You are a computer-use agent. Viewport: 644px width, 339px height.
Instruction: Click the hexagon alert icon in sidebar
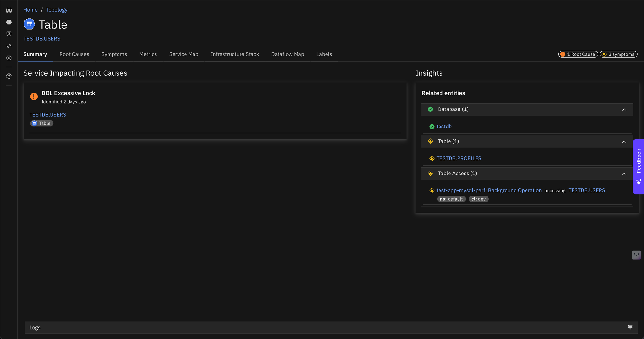click(x=9, y=22)
